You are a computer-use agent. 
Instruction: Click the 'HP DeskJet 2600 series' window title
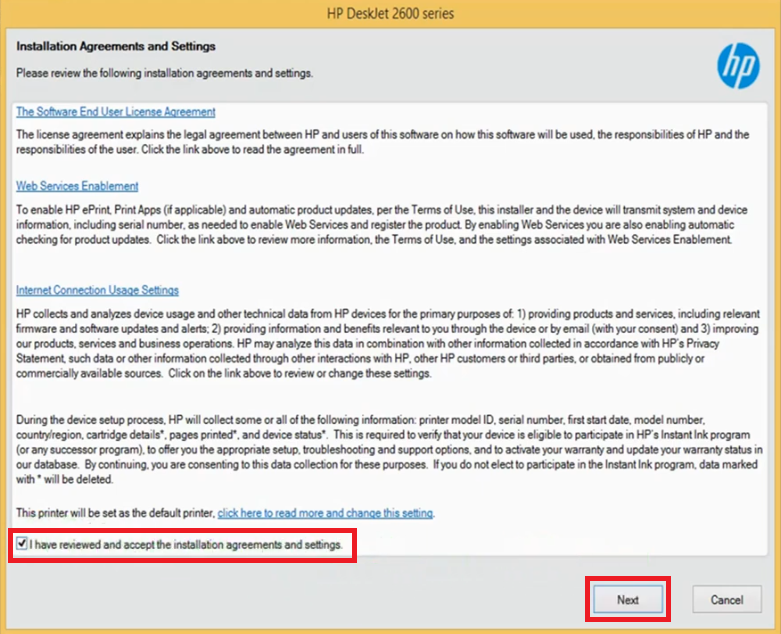[390, 13]
